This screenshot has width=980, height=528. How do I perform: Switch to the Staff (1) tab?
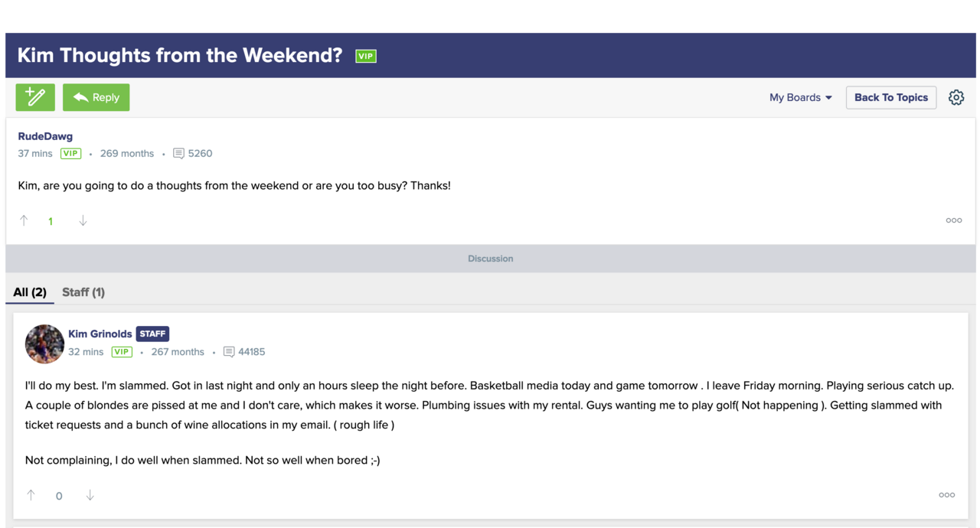(x=83, y=292)
